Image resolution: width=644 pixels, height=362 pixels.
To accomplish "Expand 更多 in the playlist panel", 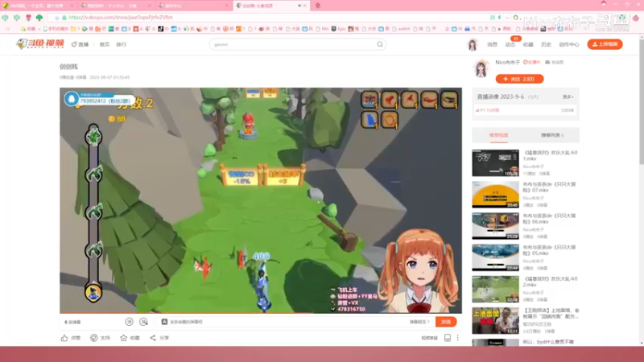I will pos(568,97).
